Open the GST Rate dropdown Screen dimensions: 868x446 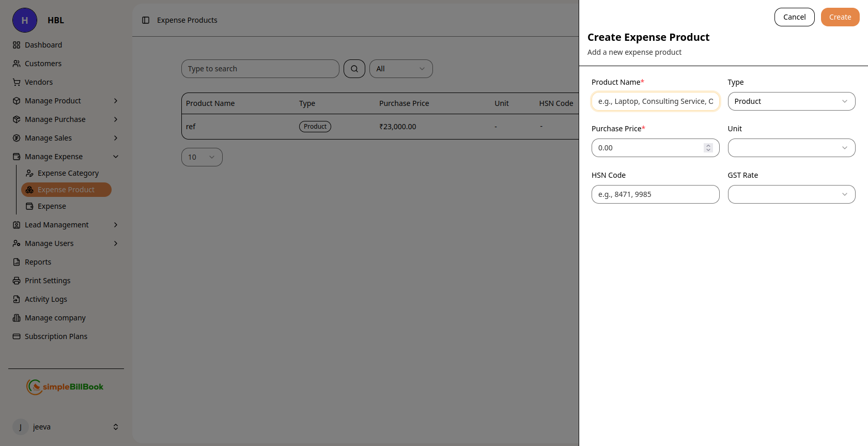tap(792, 194)
